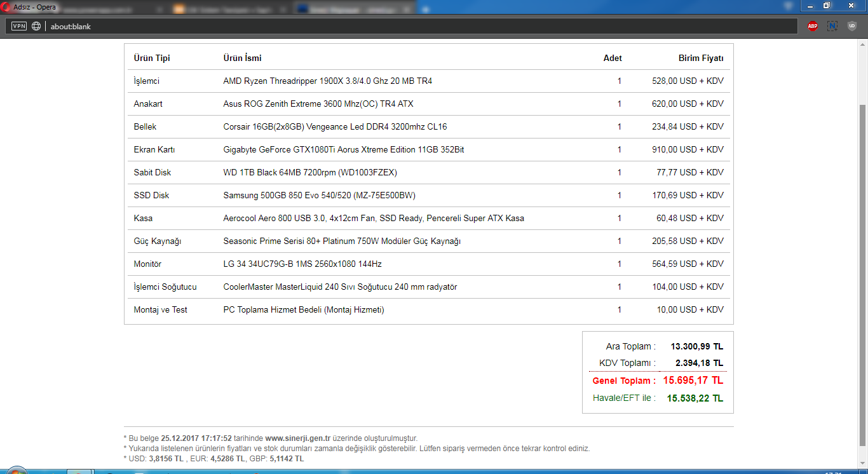The height and width of the screenshot is (474, 868).
Task: Select the price '234,84 USD + KDV'
Action: point(688,126)
